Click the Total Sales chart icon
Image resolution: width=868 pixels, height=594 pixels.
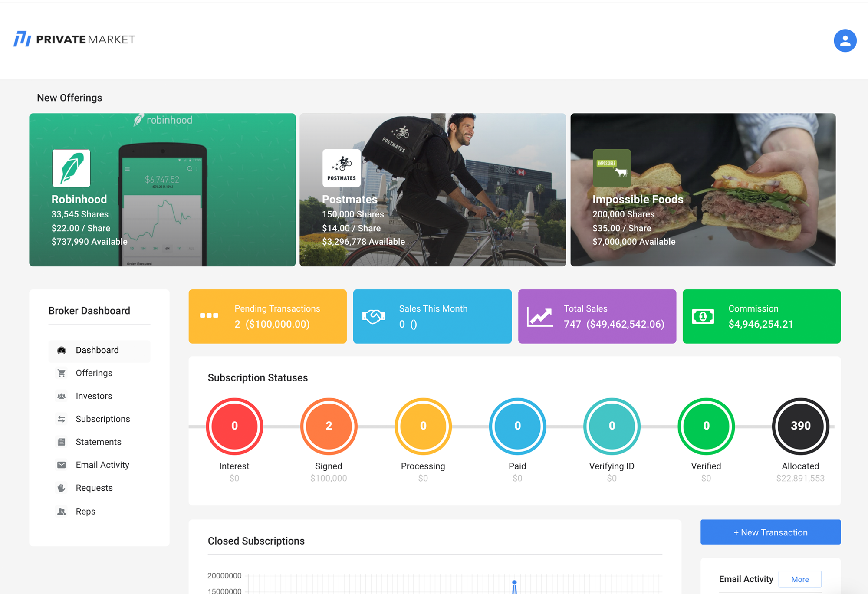coord(539,317)
